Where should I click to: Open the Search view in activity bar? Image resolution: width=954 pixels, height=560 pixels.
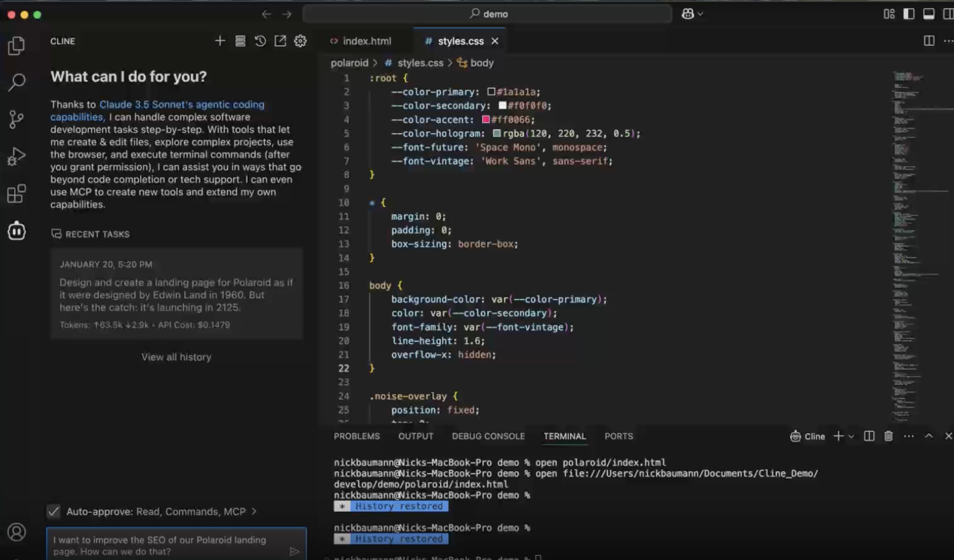click(16, 82)
